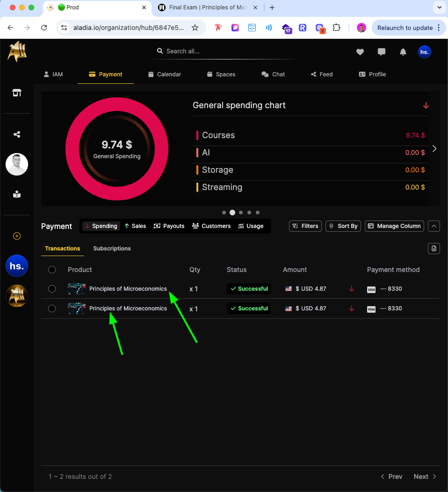Select the blue hs. organization in sidebar
The width and height of the screenshot is (448, 492).
pyautogui.click(x=17, y=266)
